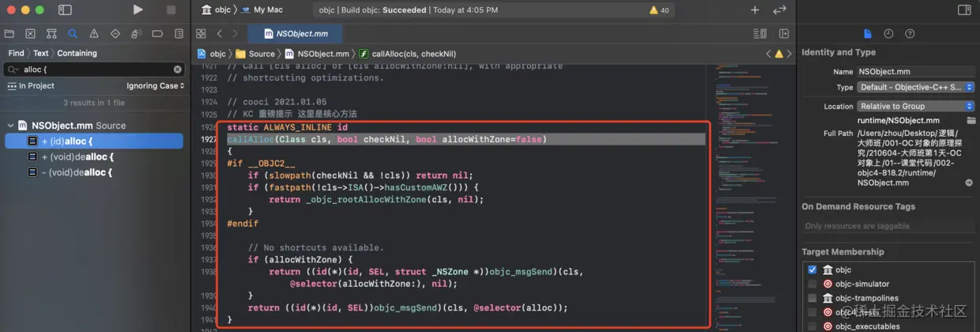Open the Report navigator
The height and width of the screenshot is (332, 980).
pos(179,34)
